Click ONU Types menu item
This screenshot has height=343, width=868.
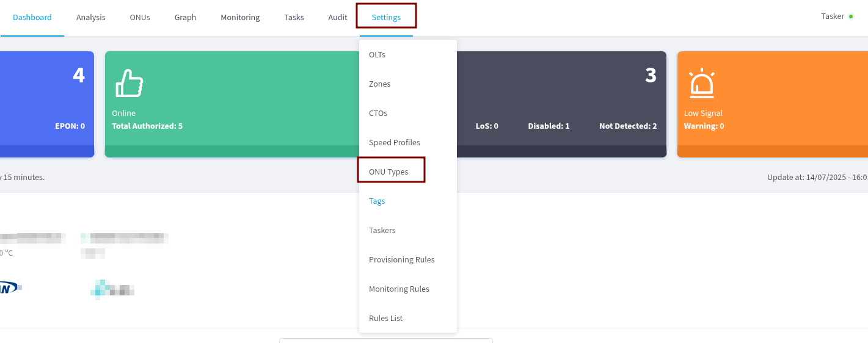click(x=388, y=171)
